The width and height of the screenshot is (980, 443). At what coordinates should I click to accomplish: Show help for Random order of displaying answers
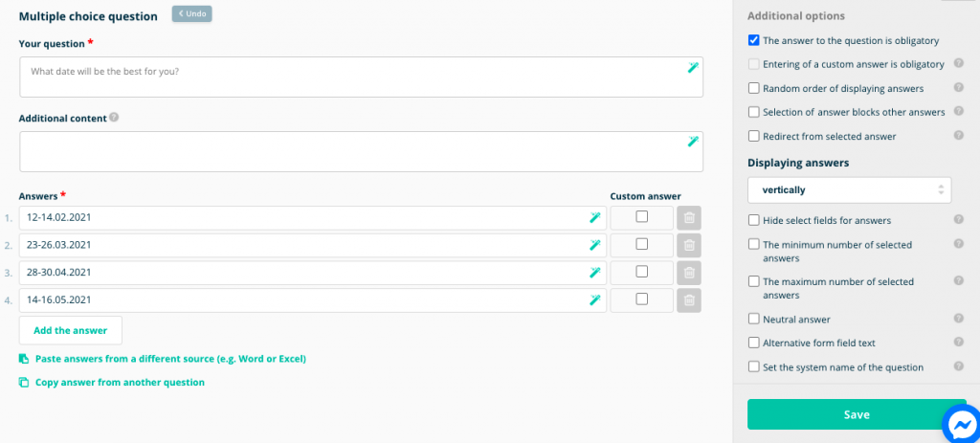pos(958,87)
